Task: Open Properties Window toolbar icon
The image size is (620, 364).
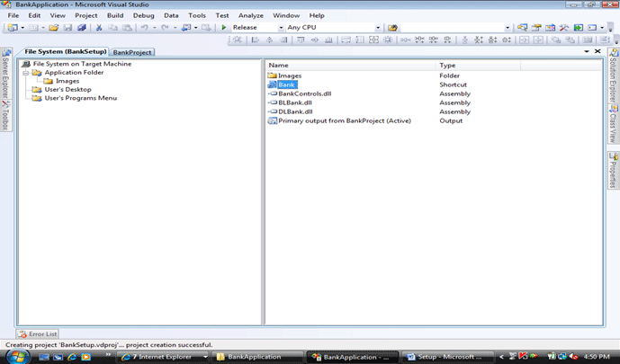Action: (x=536, y=27)
